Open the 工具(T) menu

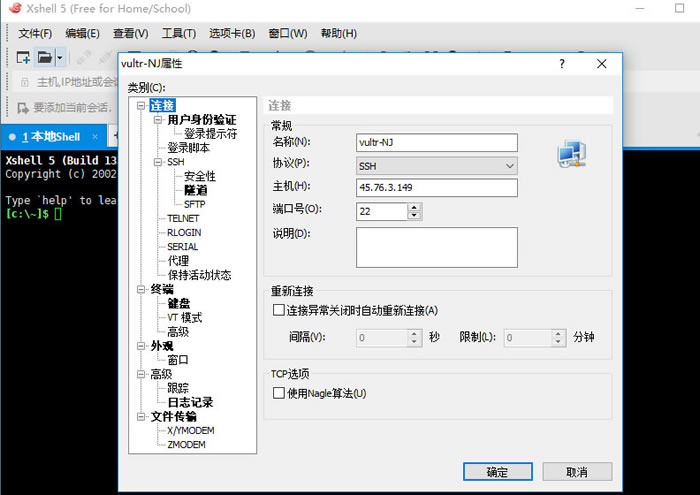(x=179, y=33)
